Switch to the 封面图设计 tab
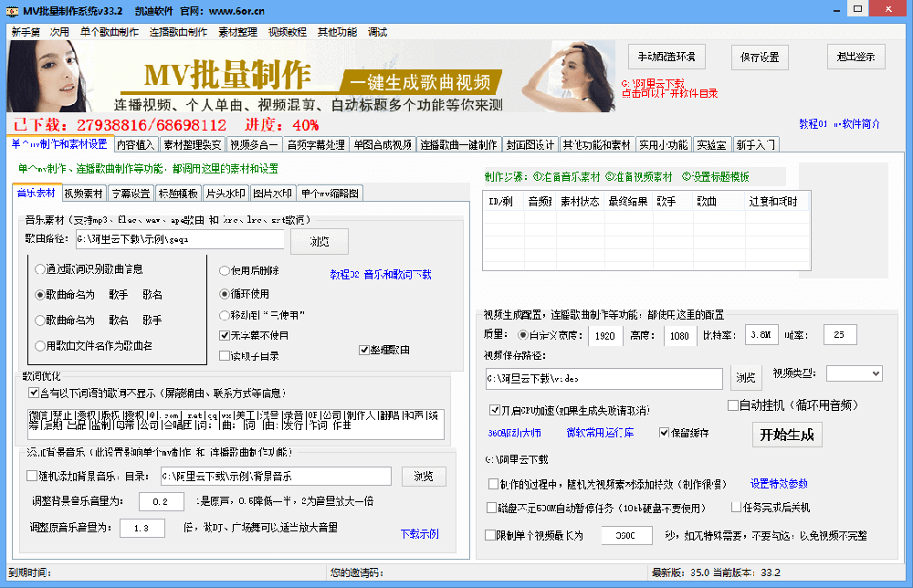 click(x=530, y=144)
